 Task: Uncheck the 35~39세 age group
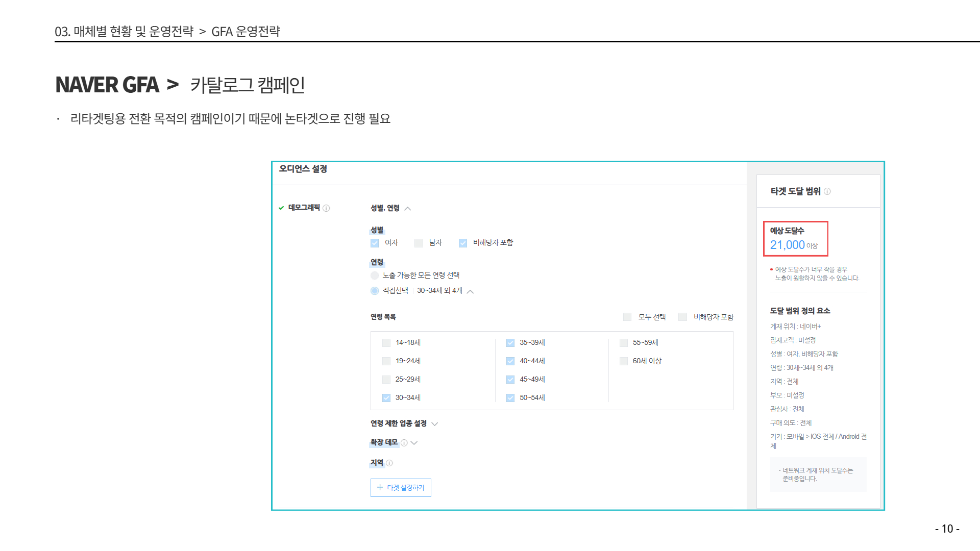510,343
